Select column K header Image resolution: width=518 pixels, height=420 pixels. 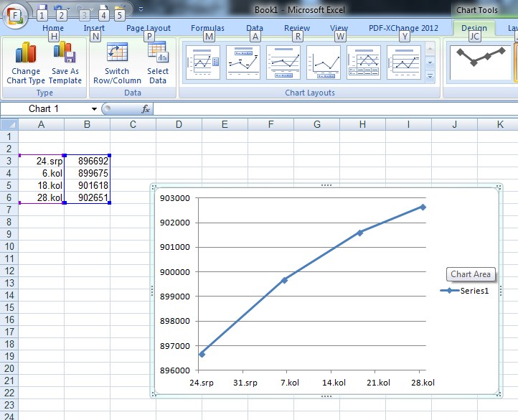[500, 124]
